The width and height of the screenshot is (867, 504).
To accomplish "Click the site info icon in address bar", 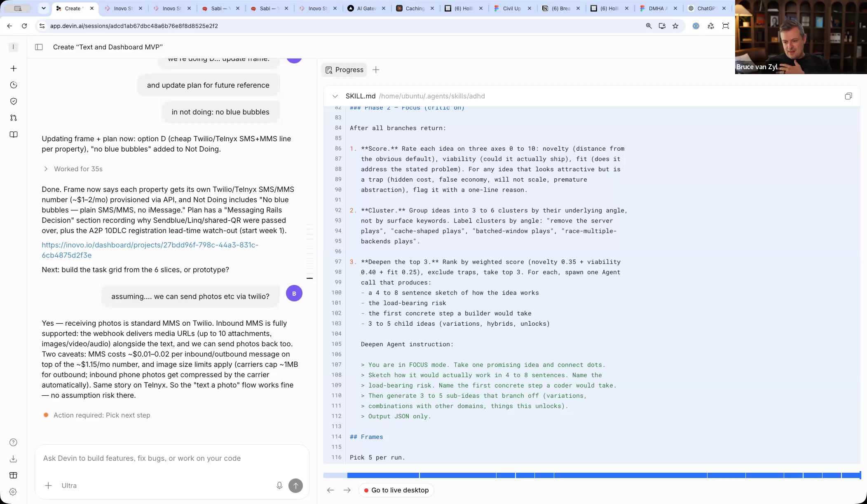I will click(42, 26).
